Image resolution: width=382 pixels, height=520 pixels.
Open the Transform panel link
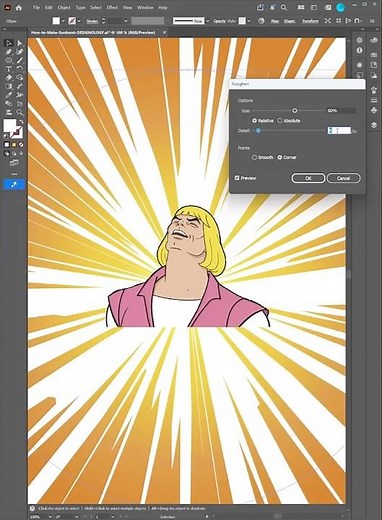pyautogui.click(x=310, y=21)
